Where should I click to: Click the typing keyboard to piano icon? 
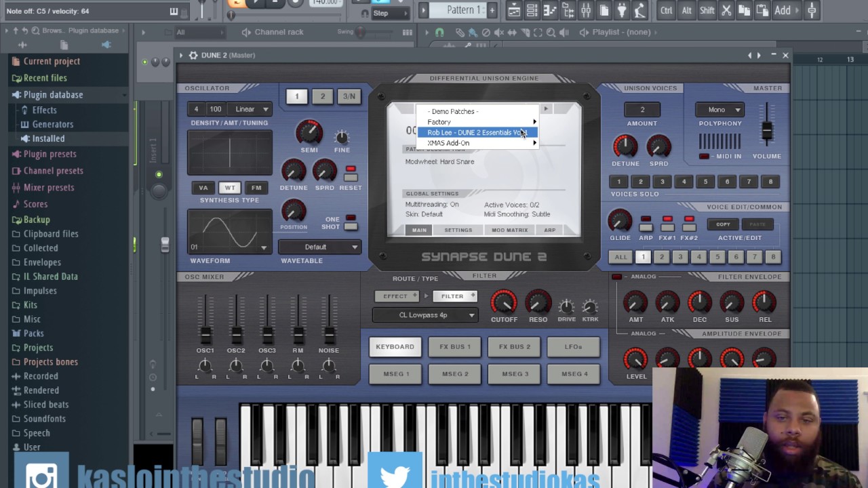coord(174,11)
